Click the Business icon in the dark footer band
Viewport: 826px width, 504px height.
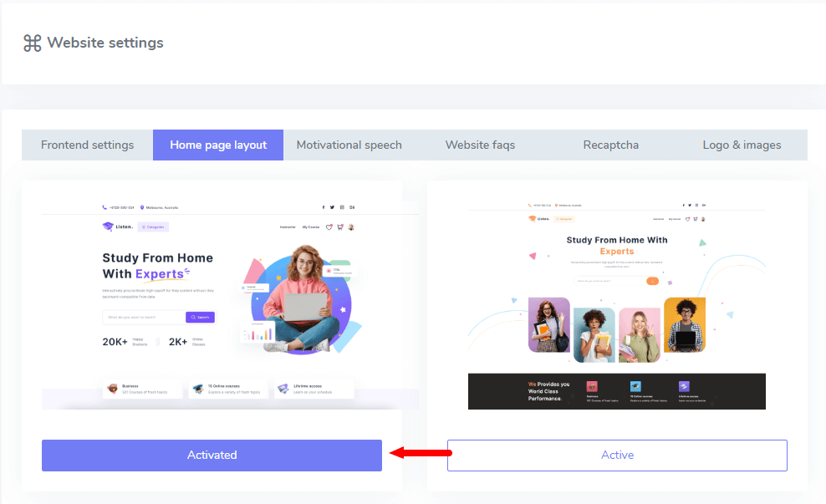coord(592,386)
